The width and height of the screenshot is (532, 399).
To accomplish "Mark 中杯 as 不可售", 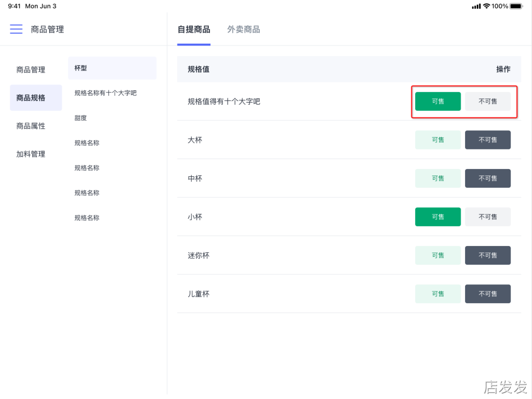I will (487, 178).
